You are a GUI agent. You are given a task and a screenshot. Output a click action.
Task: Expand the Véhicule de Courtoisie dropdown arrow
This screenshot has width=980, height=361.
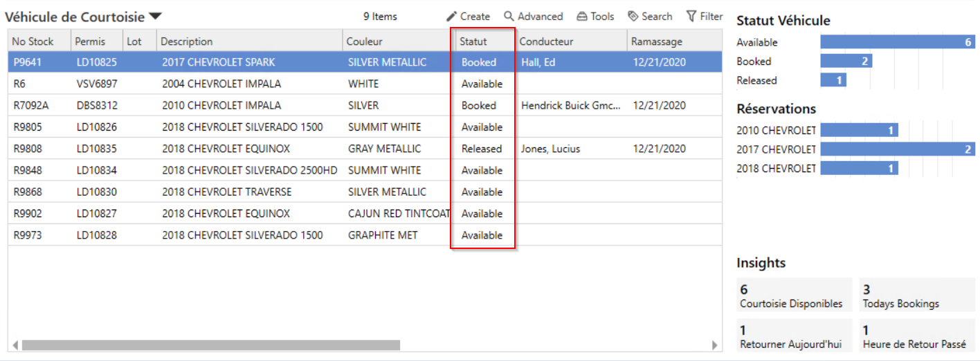pyautogui.click(x=155, y=17)
